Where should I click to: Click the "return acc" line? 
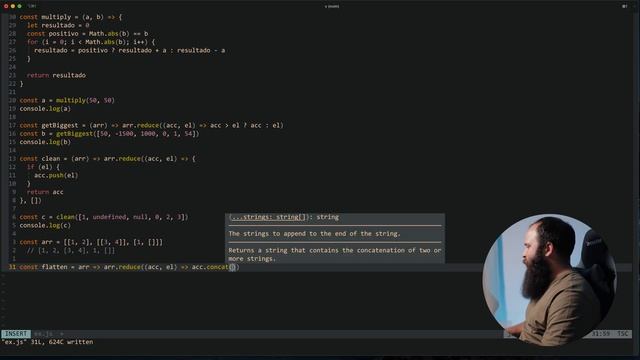45,192
